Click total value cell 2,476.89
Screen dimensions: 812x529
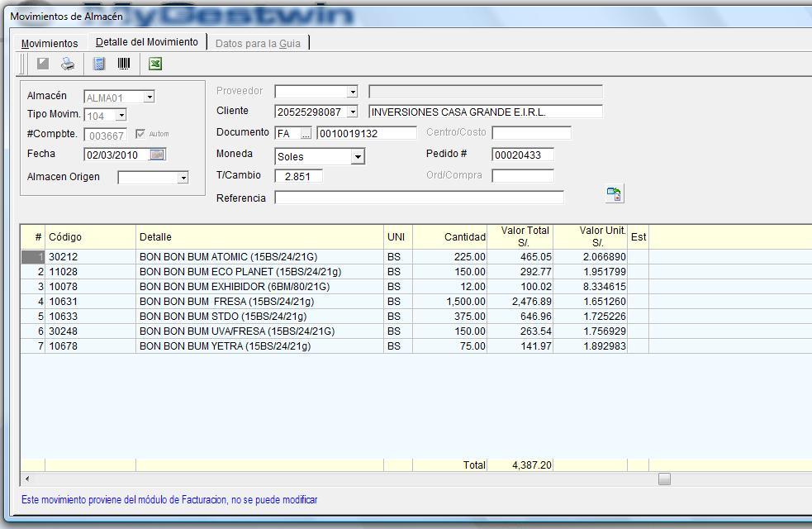[520, 301]
